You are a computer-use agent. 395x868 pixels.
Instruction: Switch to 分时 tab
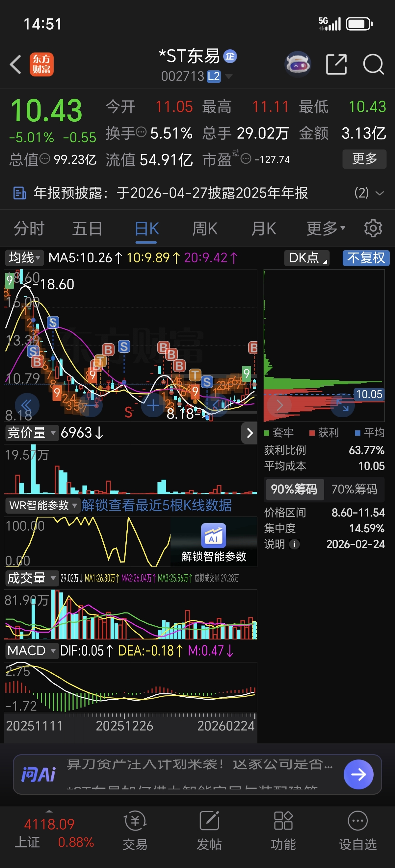[x=29, y=229]
